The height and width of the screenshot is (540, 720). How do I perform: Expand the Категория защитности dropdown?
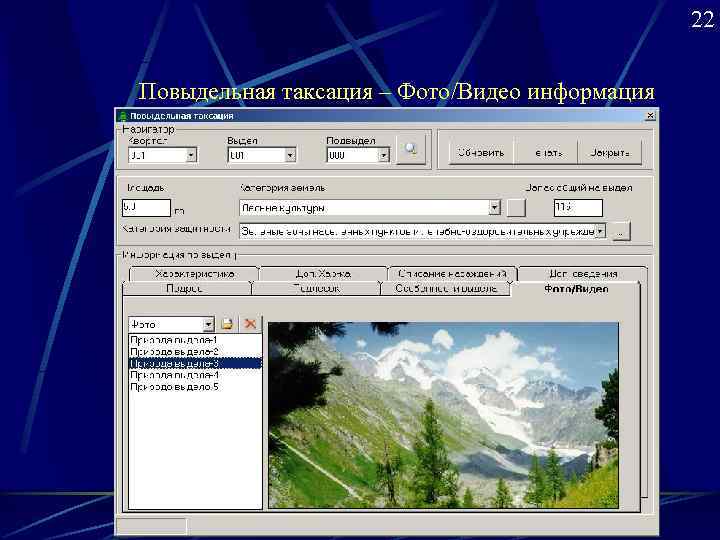[600, 231]
